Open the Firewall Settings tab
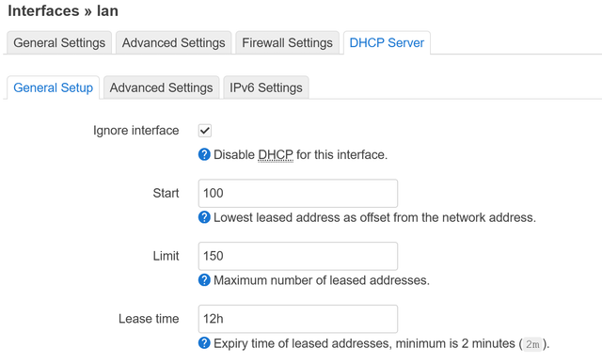The height and width of the screenshot is (364, 602). coord(287,42)
